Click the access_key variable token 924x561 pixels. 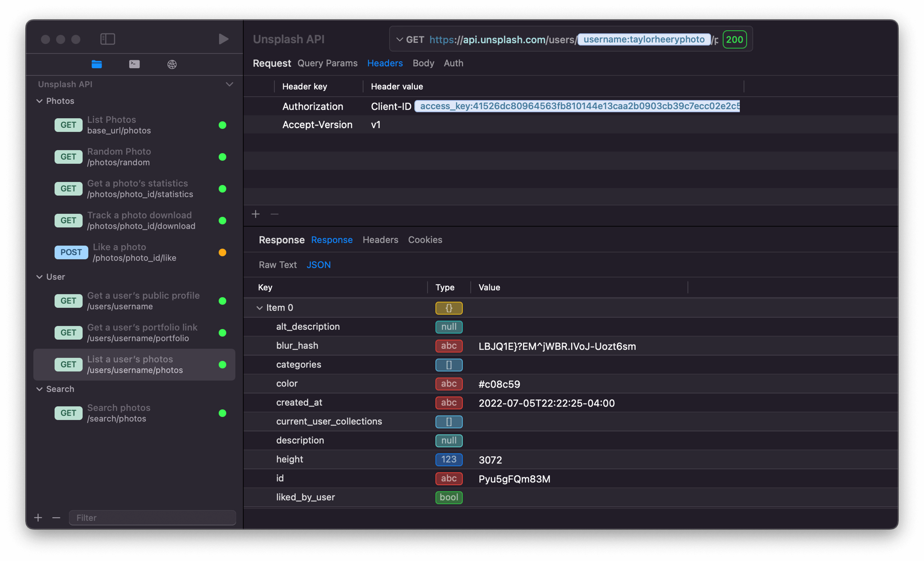[x=577, y=106]
